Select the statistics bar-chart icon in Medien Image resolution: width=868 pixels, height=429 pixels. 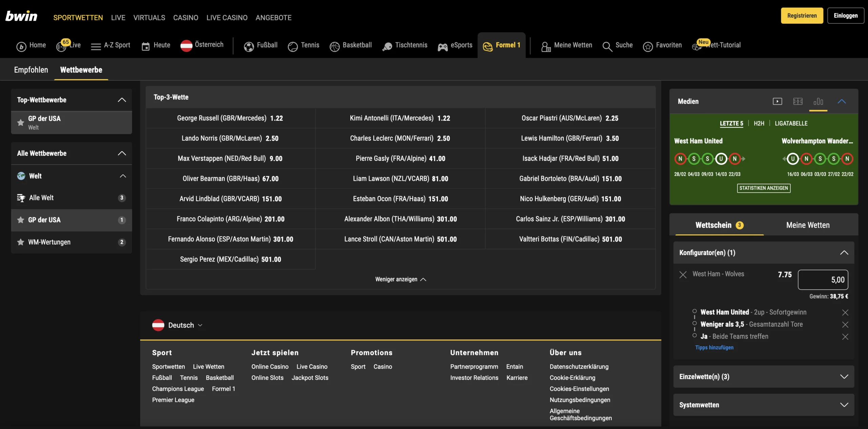(818, 101)
